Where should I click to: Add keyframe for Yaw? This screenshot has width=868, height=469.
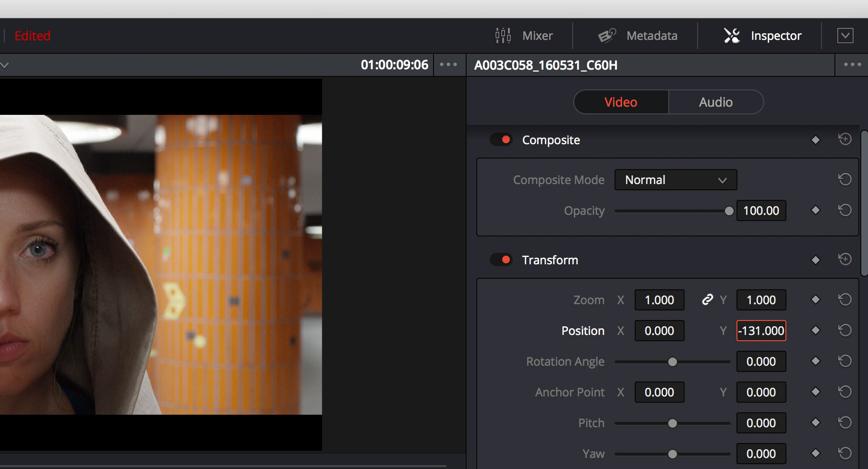click(x=815, y=453)
